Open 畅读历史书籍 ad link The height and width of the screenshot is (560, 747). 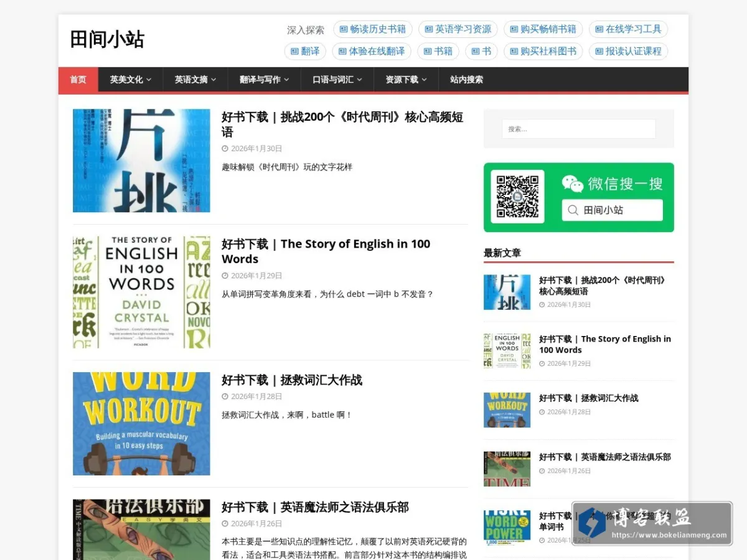pyautogui.click(x=373, y=29)
